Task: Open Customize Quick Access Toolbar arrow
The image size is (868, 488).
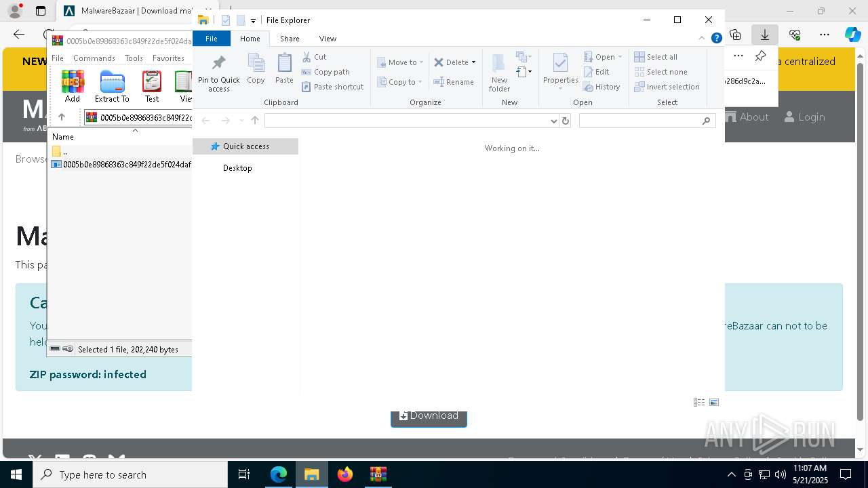Action: (253, 21)
